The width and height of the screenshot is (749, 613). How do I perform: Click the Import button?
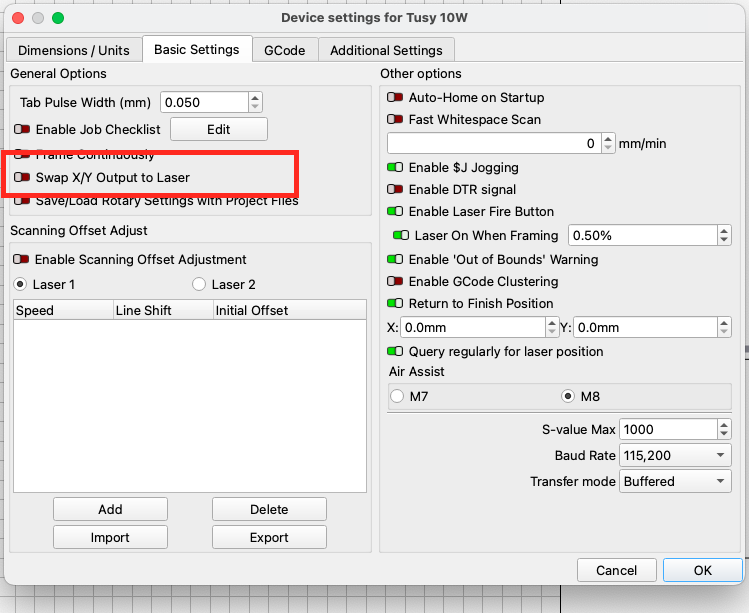(110, 537)
